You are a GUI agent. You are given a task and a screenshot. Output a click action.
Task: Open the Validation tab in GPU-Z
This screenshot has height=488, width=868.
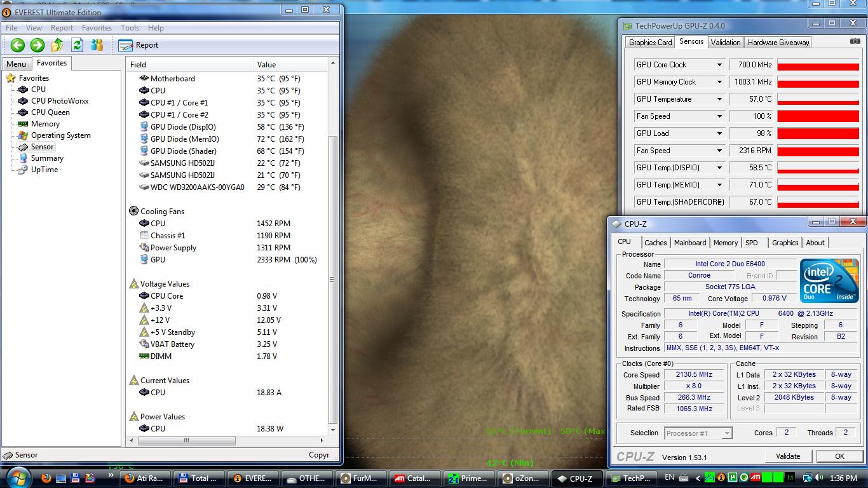coord(726,43)
